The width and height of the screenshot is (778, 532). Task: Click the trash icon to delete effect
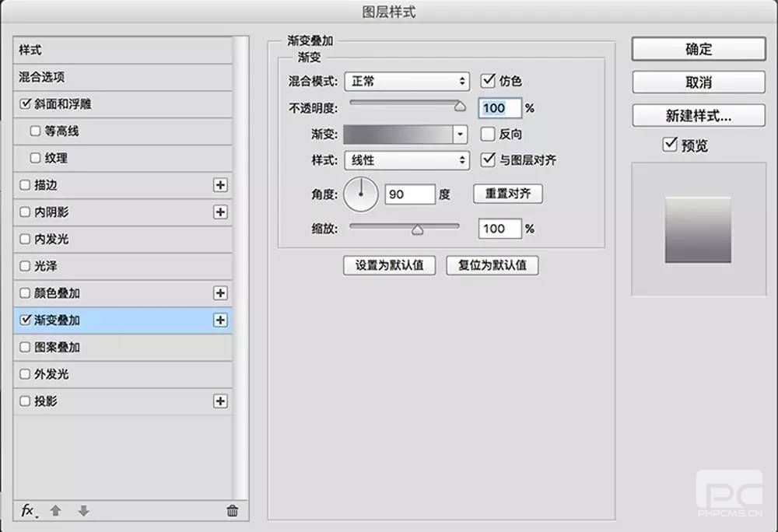pos(232,511)
